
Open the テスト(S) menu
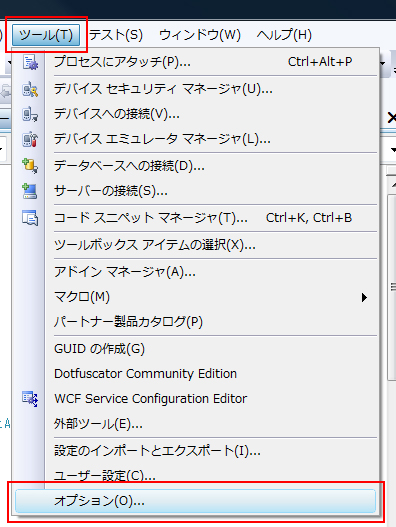[x=116, y=35]
